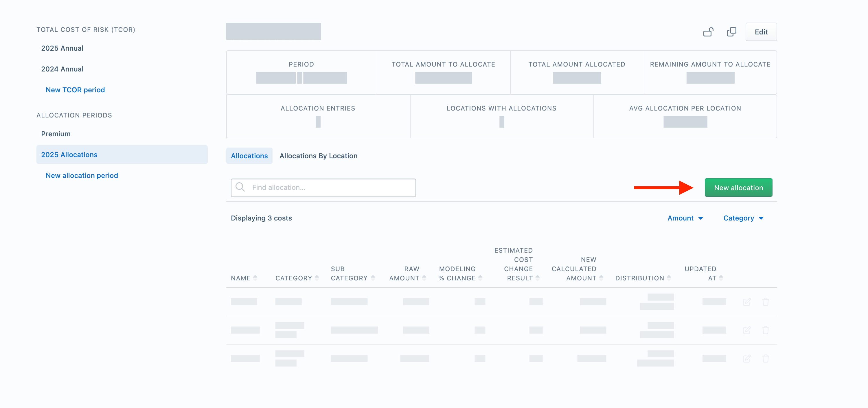Viewport: 868px width, 408px height.
Task: Click the Total Amount To Allocate label
Action: point(443,64)
